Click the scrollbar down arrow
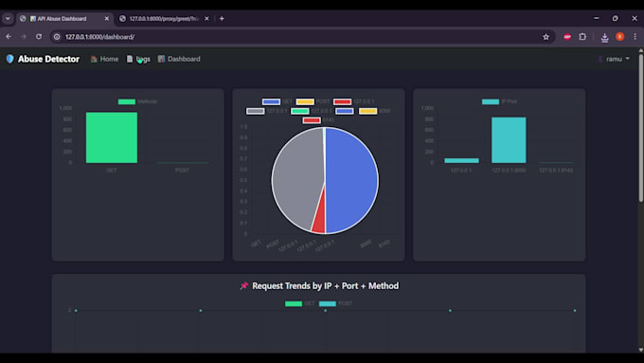 point(641,350)
